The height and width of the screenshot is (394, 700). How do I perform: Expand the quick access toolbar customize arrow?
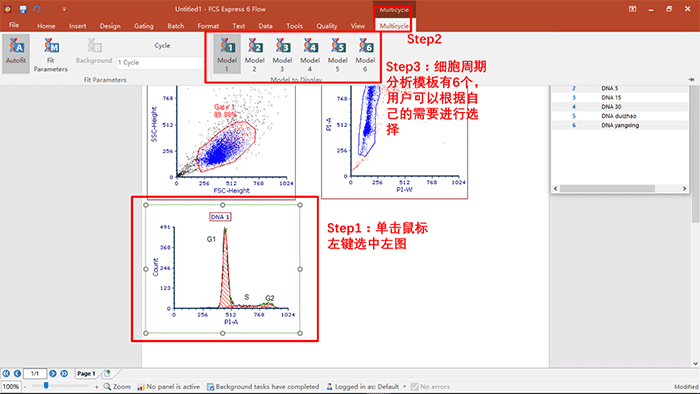(64, 9)
